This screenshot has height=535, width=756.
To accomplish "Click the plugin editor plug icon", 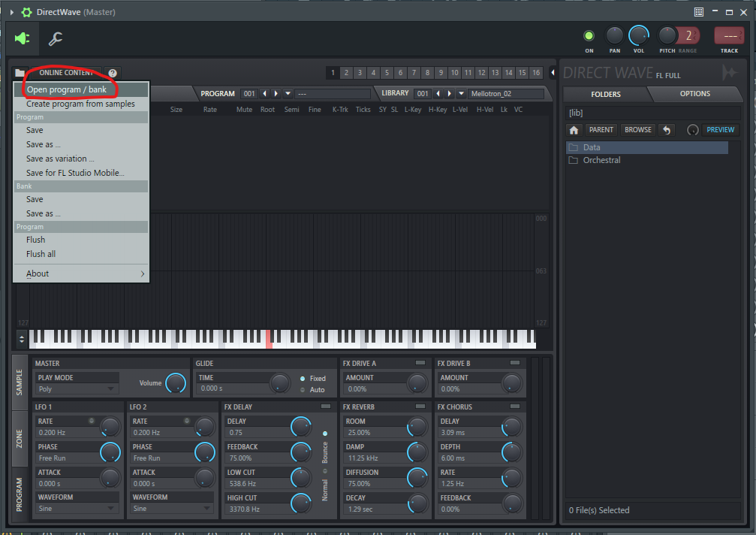I will pos(23,38).
